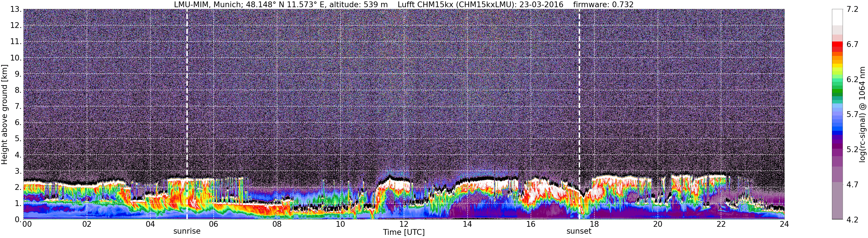
Task: Click the 'sunrise' label under the time axis
Action: coord(187,231)
